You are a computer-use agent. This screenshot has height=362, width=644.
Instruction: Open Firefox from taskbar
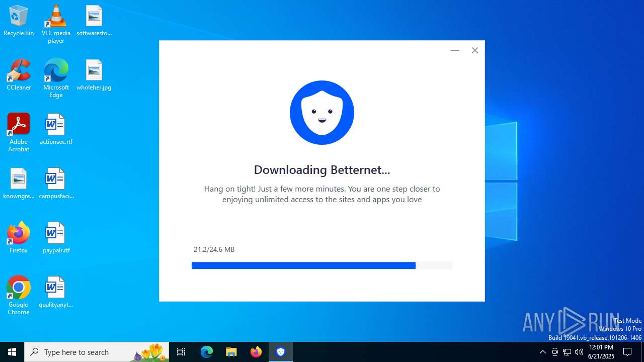256,352
